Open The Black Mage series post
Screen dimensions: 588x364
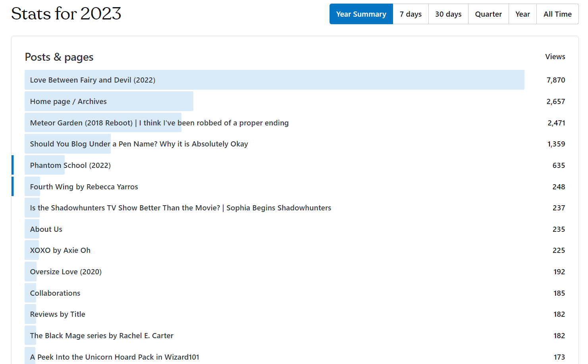pyautogui.click(x=102, y=336)
